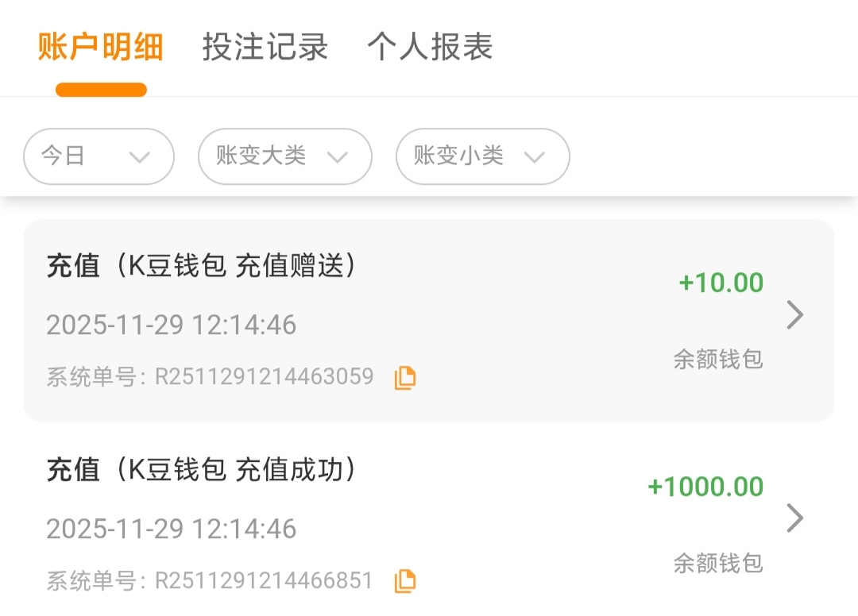The width and height of the screenshot is (858, 616).
Task: Open details arrow for +1000.00 transaction
Action: coord(794,519)
